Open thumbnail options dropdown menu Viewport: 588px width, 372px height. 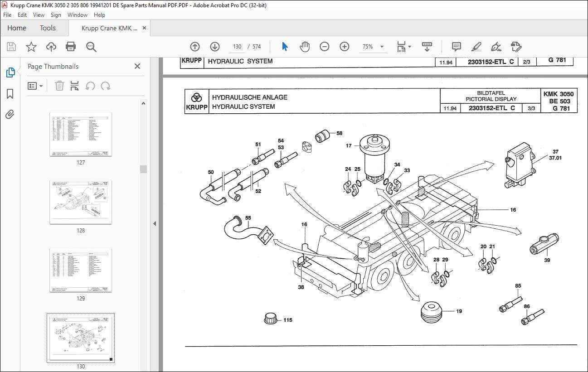(x=35, y=86)
